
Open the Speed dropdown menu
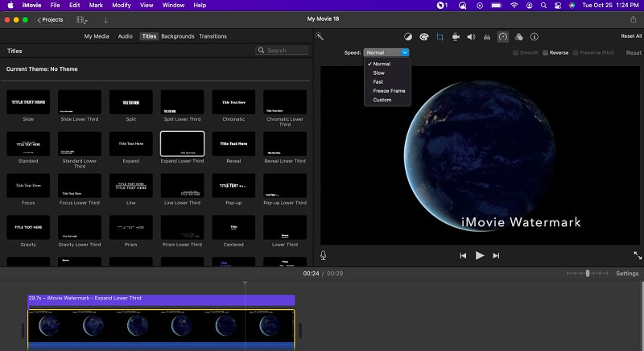pos(386,52)
